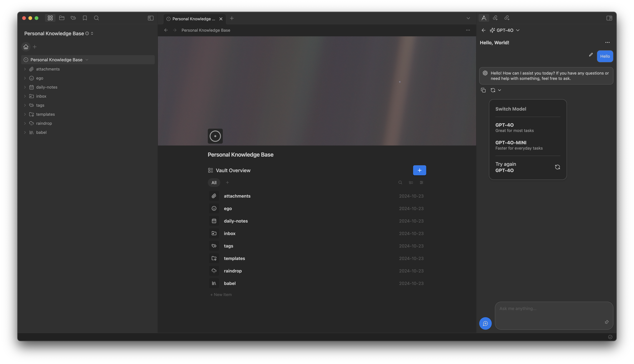This screenshot has width=634, height=364.
Task: Open the bookmarks icon in left toolbar
Action: [85, 18]
